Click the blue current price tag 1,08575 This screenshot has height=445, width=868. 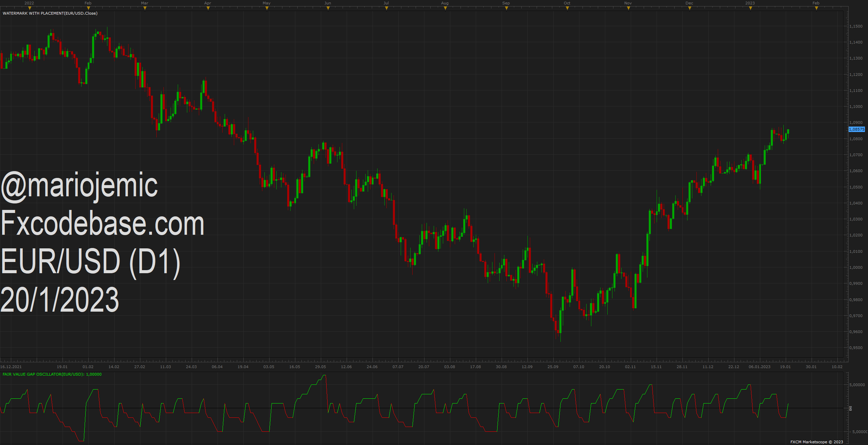[x=856, y=129]
